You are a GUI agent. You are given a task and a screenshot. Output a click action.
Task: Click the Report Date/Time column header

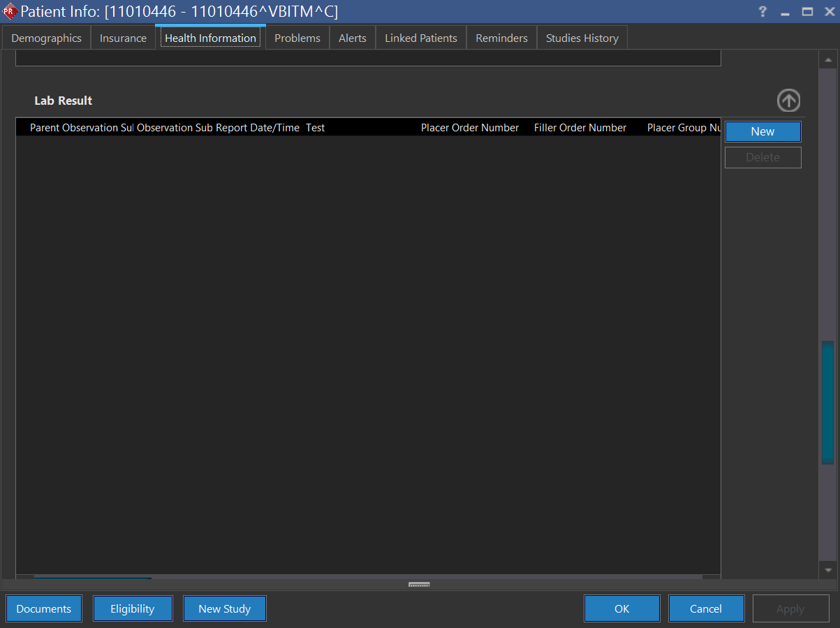tap(258, 128)
